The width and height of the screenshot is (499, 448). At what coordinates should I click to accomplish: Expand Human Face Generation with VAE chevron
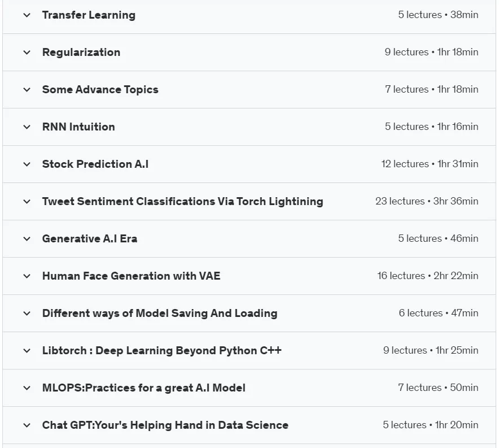point(27,276)
